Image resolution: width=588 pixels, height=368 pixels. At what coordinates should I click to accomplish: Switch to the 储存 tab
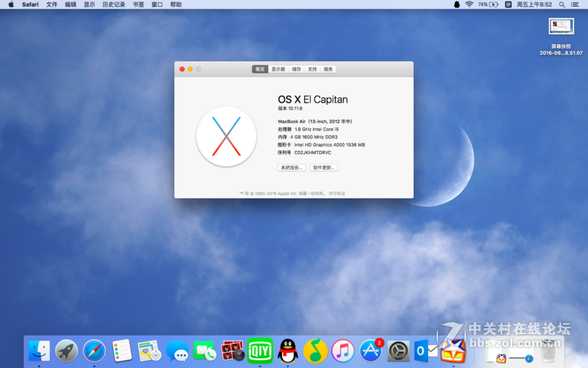pos(296,69)
